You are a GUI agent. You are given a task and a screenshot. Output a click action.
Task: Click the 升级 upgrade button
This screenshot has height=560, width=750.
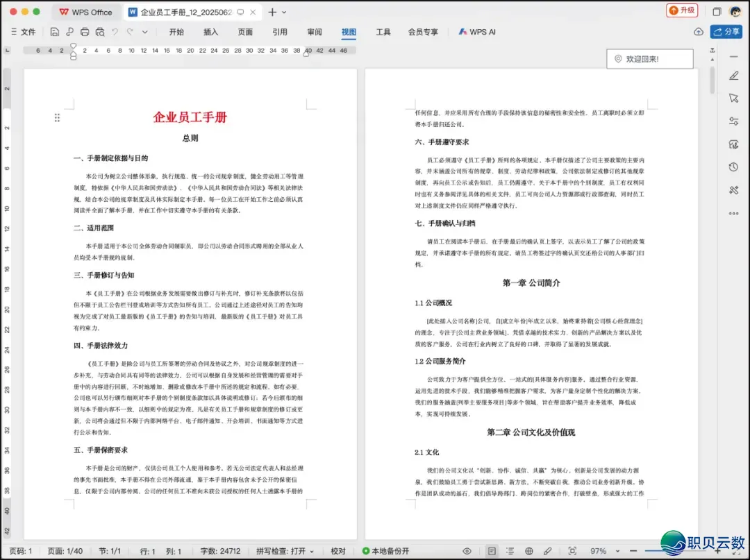tap(682, 10)
